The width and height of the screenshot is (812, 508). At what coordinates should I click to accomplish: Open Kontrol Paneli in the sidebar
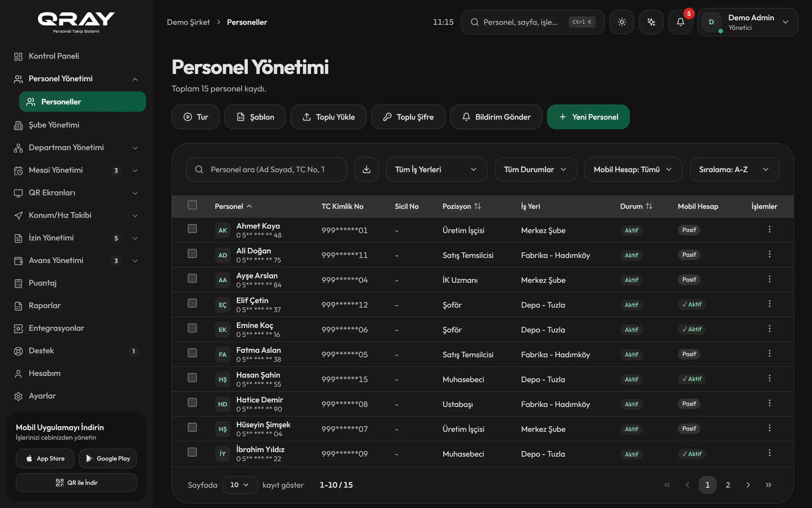(76, 56)
